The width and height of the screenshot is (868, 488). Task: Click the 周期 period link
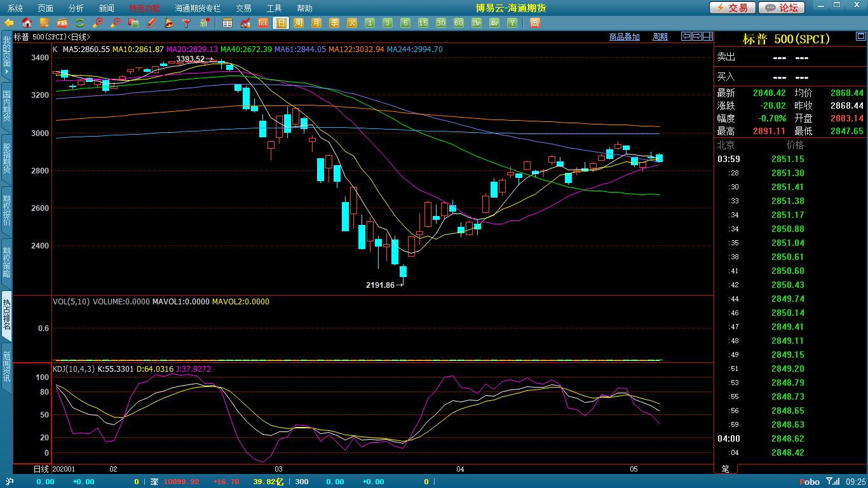660,37
